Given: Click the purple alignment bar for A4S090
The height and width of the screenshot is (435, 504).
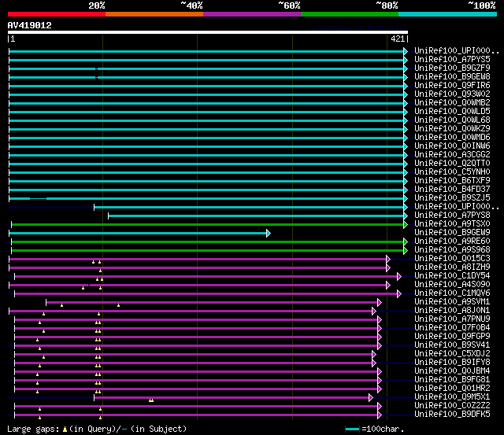Looking at the screenshot, I should pos(198,286).
